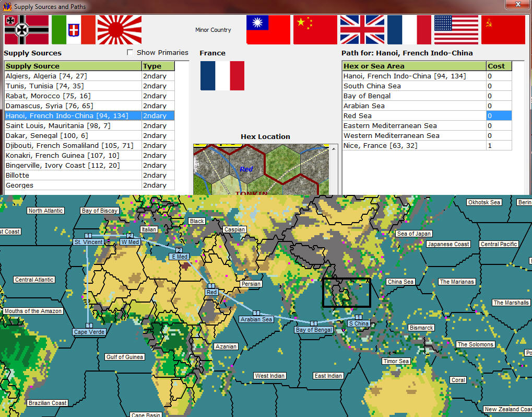Screen dimensions: 532x417
Task: Select the French flag in the top row
Action: [x=409, y=30]
